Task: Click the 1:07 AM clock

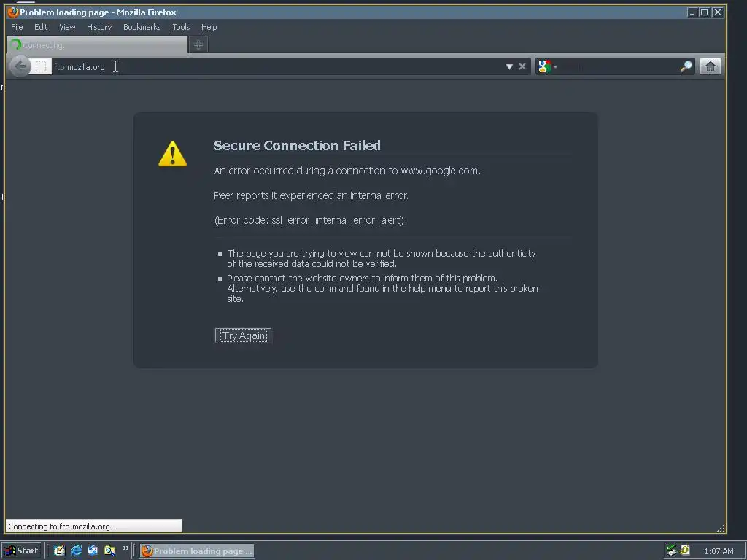Action: click(719, 551)
